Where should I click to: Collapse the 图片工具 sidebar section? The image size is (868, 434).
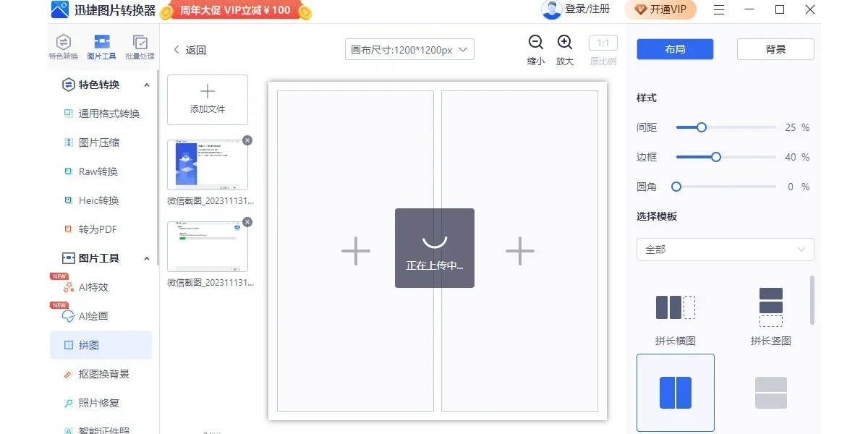147,258
